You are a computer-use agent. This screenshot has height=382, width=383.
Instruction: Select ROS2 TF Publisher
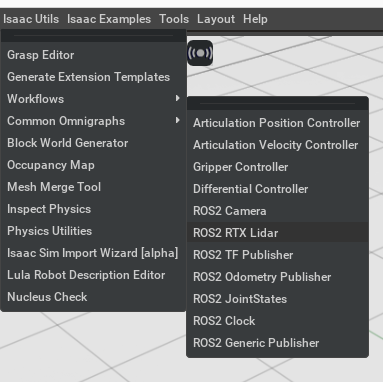pyautogui.click(x=277, y=255)
